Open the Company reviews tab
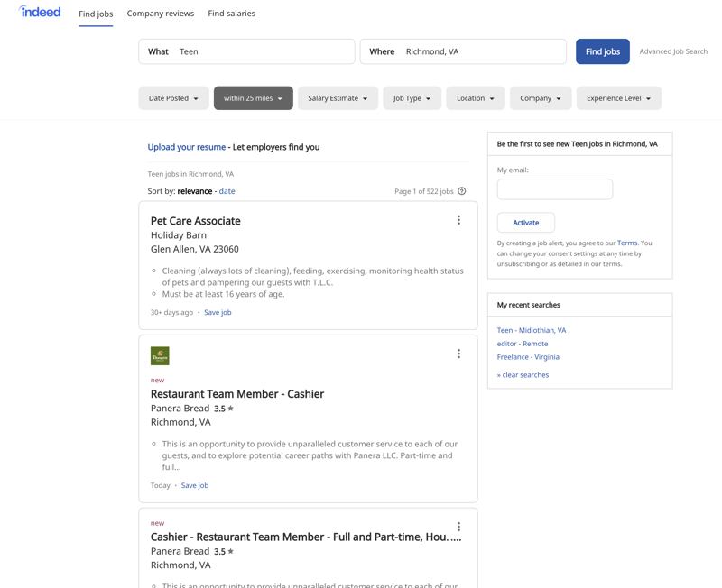The image size is (722, 588). click(x=161, y=14)
